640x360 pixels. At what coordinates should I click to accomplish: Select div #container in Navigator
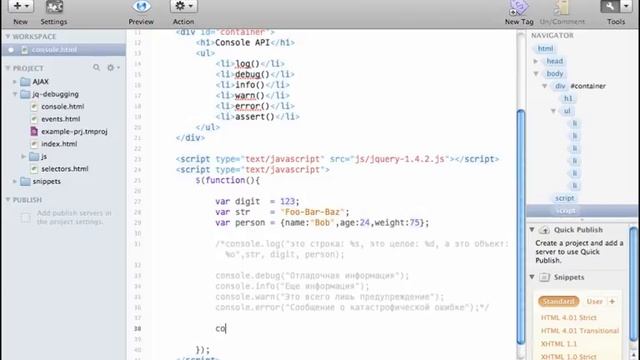580,86
